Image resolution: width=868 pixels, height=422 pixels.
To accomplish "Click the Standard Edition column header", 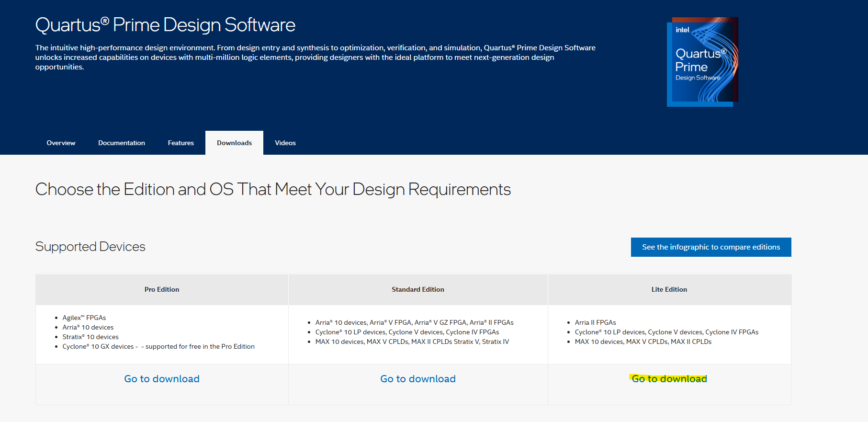I will point(418,289).
